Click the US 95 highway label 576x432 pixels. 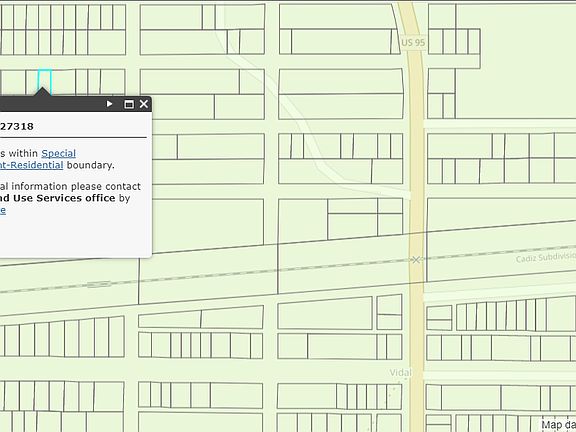[x=413, y=43]
